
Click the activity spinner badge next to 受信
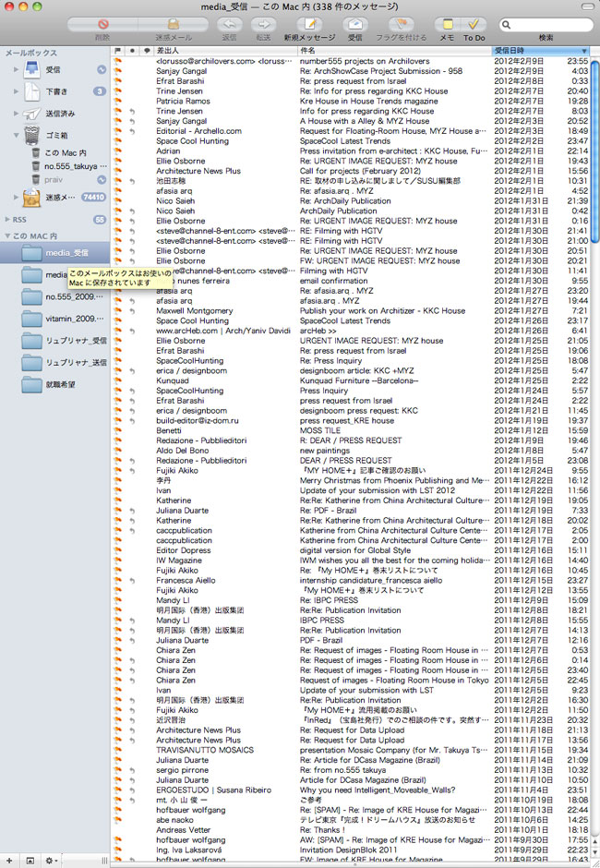(102, 69)
